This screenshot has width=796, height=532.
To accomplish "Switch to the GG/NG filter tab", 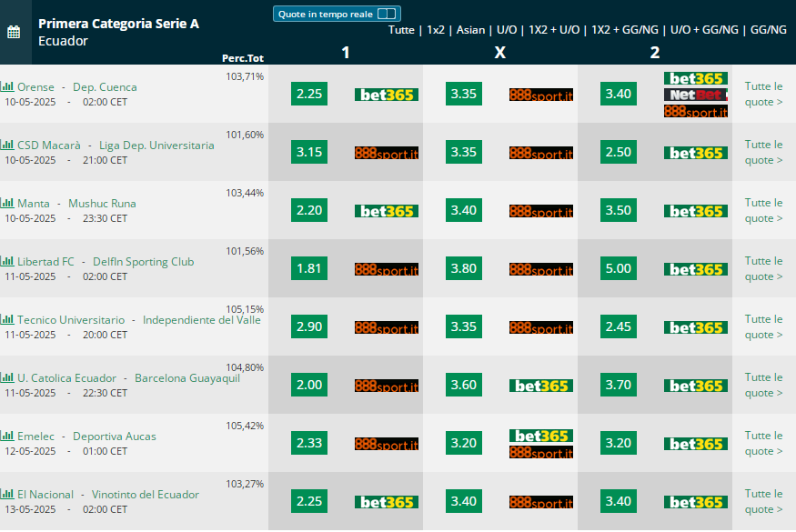I will pyautogui.click(x=768, y=30).
